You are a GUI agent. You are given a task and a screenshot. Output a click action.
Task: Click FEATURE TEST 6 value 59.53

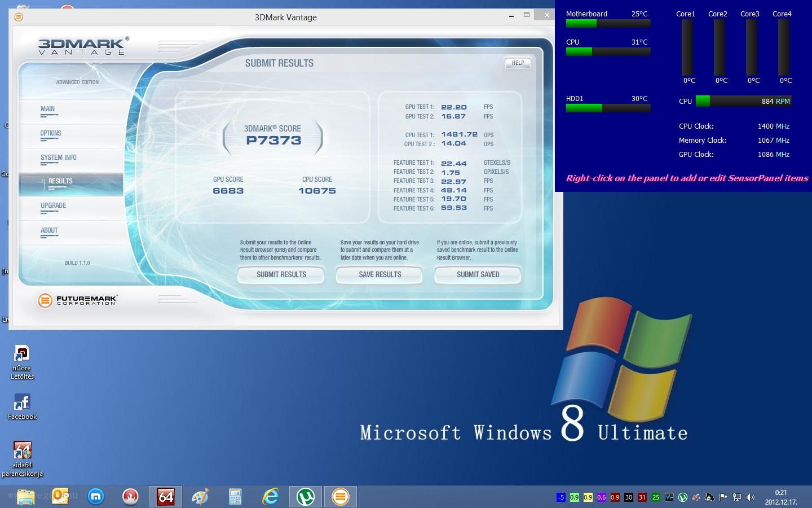pos(454,208)
